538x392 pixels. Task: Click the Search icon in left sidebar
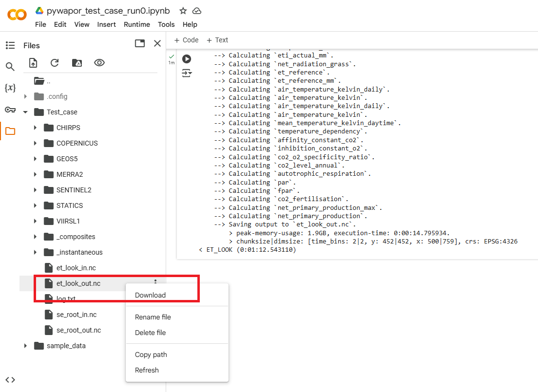pyautogui.click(x=10, y=67)
